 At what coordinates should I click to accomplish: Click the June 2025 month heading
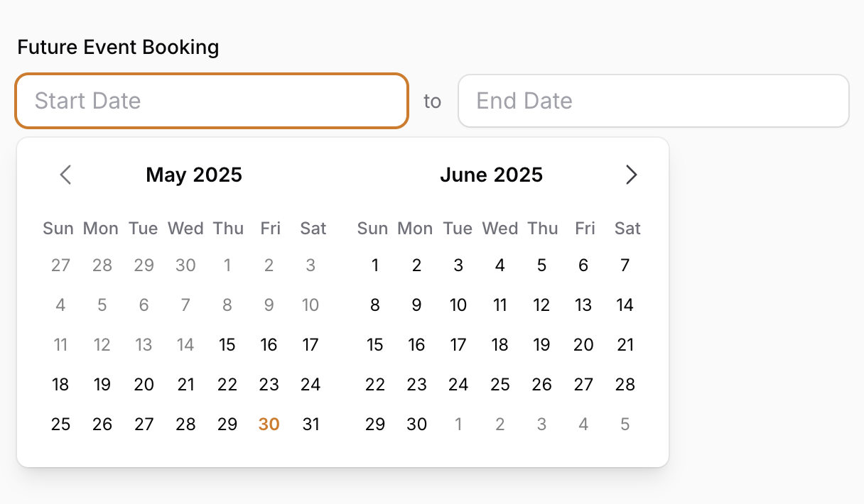coord(491,175)
